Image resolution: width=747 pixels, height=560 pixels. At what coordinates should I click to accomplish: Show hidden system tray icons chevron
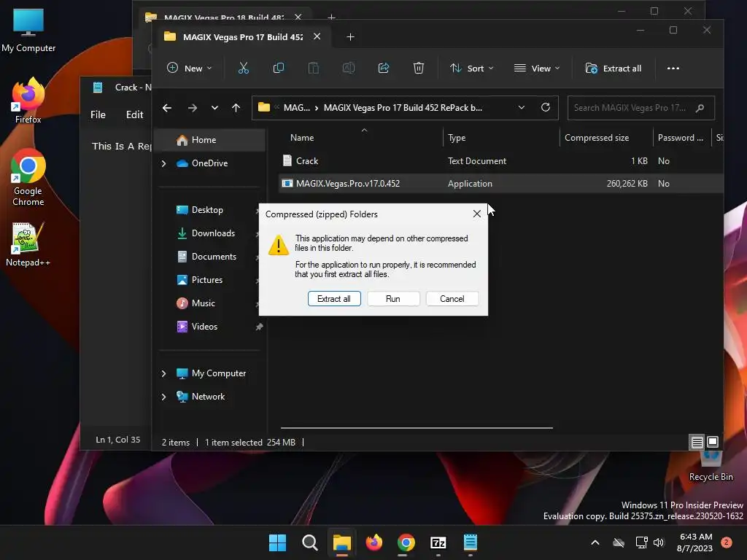pyautogui.click(x=595, y=542)
